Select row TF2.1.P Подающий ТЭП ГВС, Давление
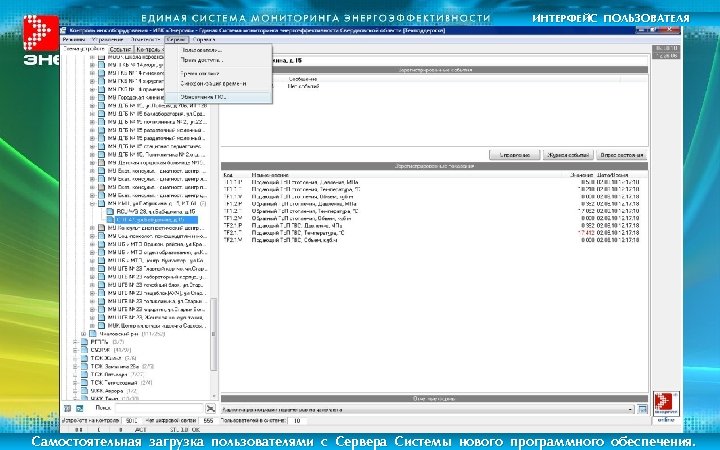Screen dimensions: 720x450 (434, 225)
